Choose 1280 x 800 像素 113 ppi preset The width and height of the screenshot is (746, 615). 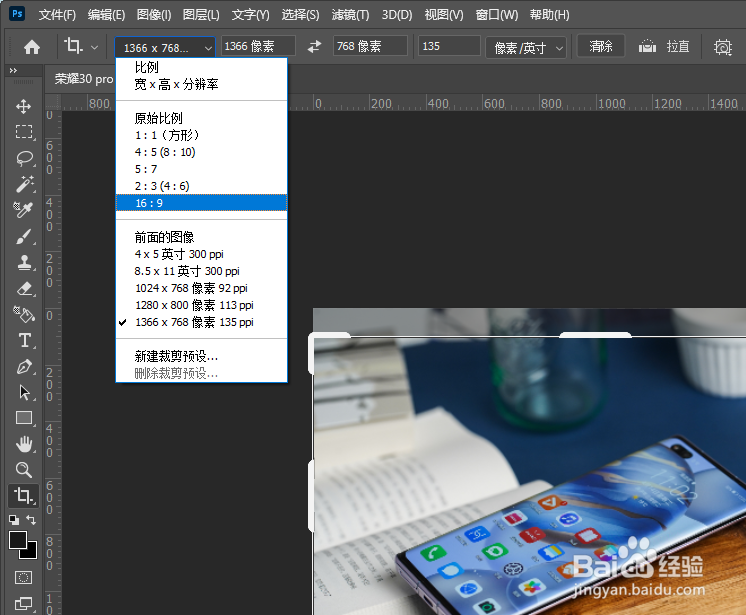[x=201, y=305]
